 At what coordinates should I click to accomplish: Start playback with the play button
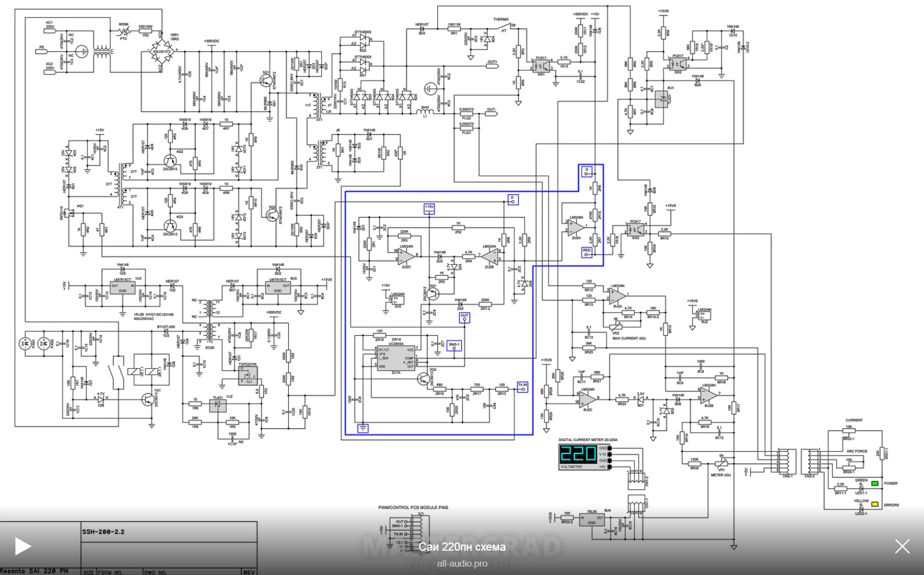point(23,546)
